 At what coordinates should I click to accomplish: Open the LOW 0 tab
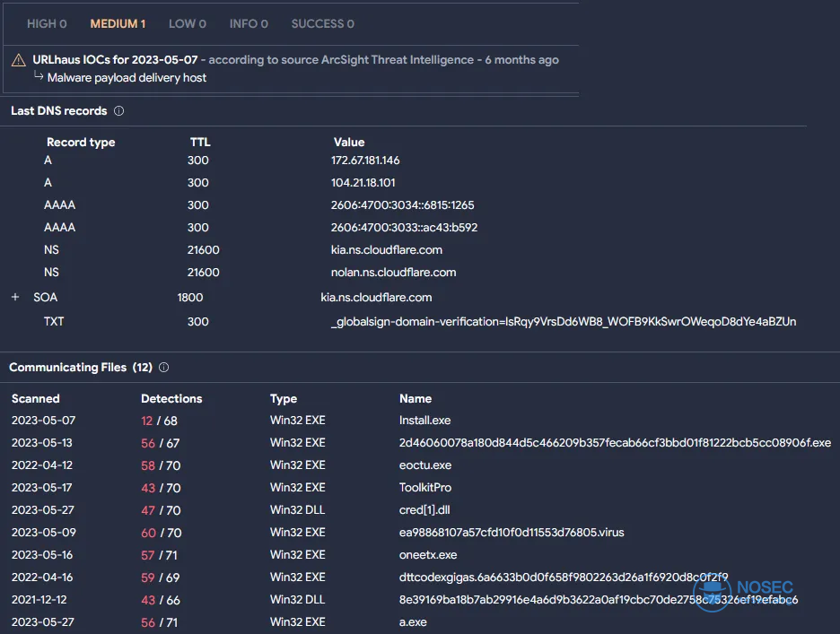click(x=188, y=23)
